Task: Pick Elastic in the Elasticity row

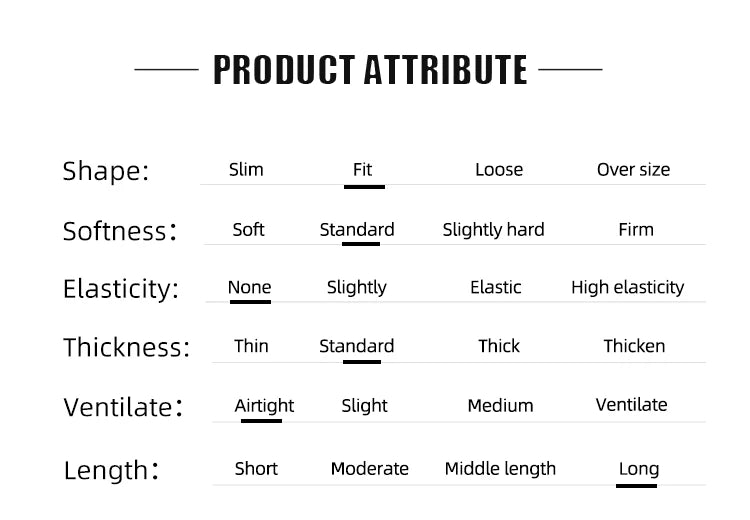Action: pyautogui.click(x=496, y=288)
